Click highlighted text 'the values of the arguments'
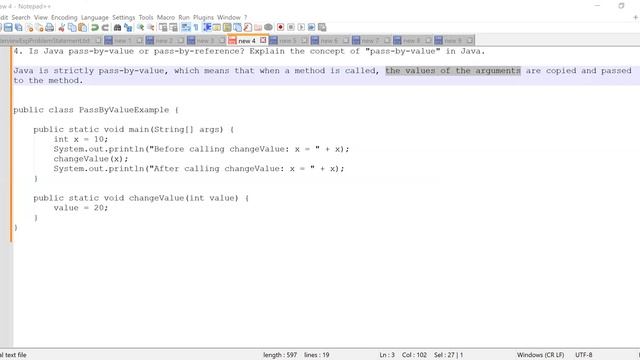 point(453,71)
